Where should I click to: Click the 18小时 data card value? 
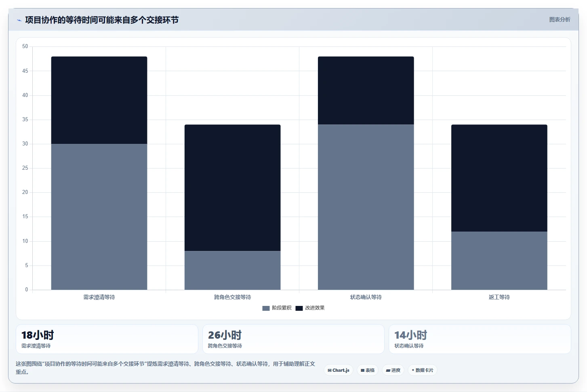click(38, 335)
